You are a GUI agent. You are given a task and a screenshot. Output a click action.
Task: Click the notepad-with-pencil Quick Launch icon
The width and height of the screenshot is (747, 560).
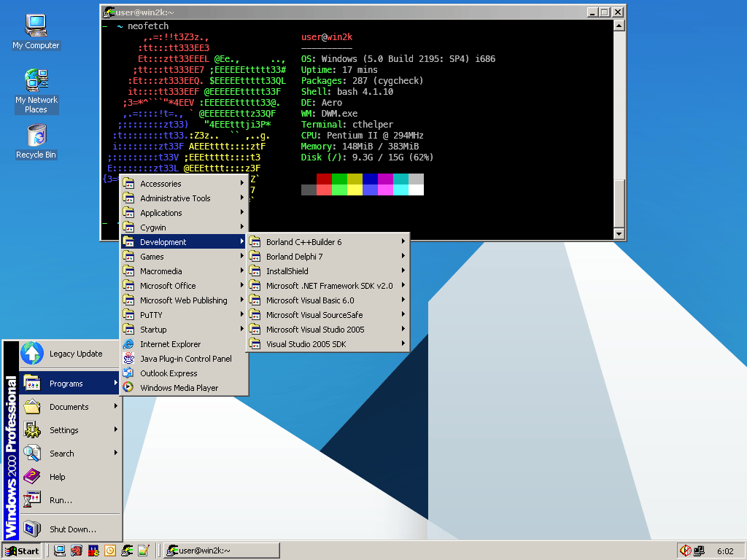coord(144,551)
